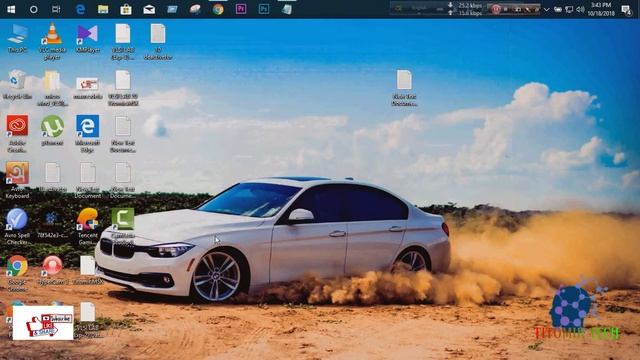Select the yellow folder beside Recycle Bin
This screenshot has width=640, height=360.
(x=52, y=89)
